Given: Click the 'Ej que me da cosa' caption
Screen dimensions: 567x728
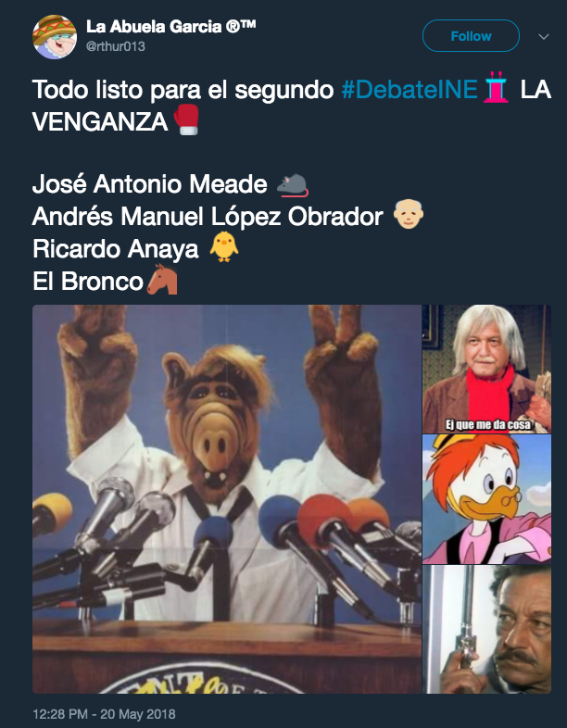Looking at the screenshot, I should pos(487,424).
